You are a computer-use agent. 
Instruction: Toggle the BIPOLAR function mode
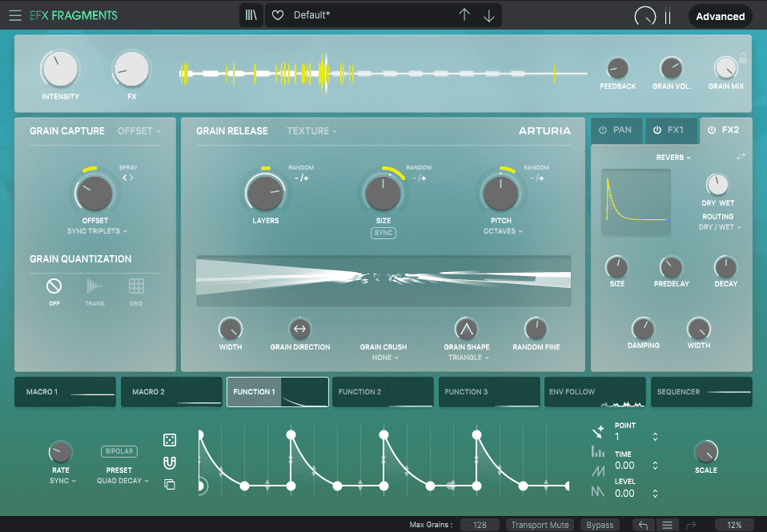pyautogui.click(x=118, y=451)
